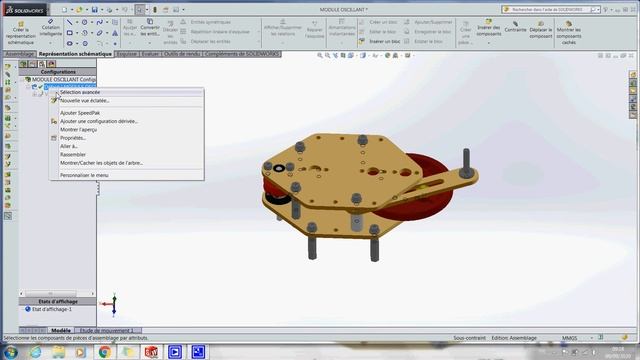This screenshot has height=360, width=640.
Task: Open the Outils de rendu tab
Action: click(182, 54)
